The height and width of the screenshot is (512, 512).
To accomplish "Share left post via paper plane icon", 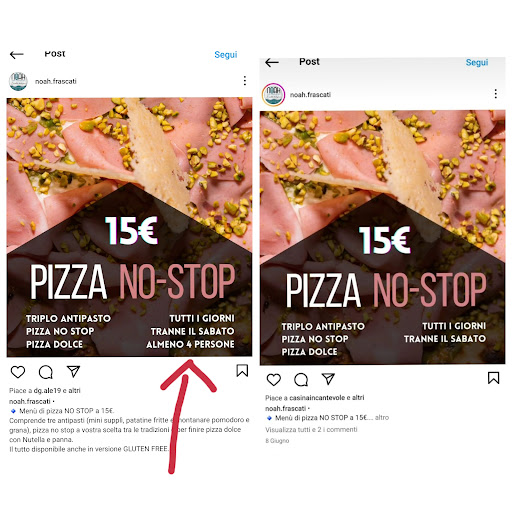I will tap(73, 371).
